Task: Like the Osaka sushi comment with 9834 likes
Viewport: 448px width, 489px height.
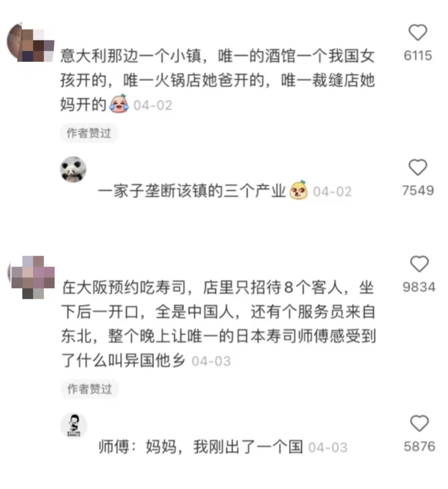Action: [419, 264]
